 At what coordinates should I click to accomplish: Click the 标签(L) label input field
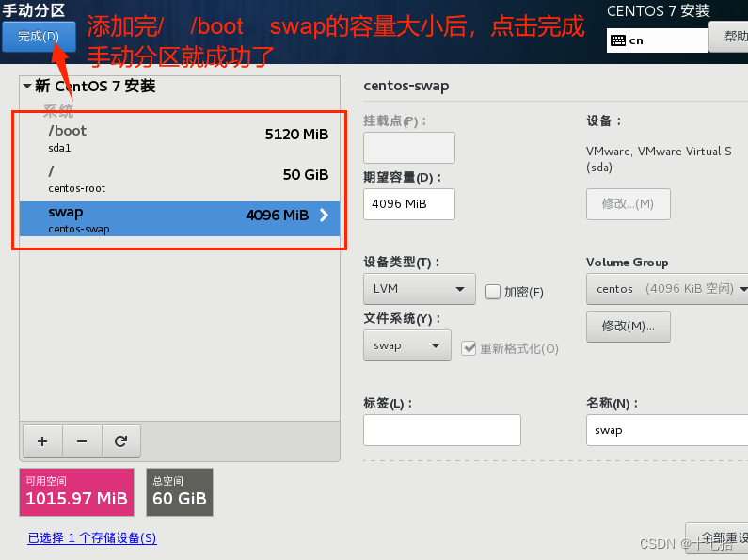441,430
